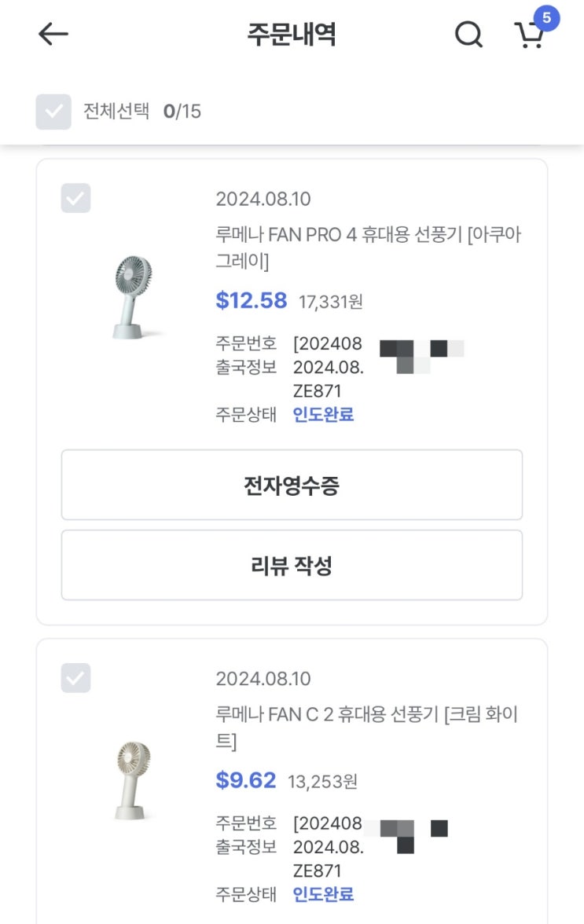
Task: Open the 루메나 FAN PRO 4 product title
Action: (368, 247)
